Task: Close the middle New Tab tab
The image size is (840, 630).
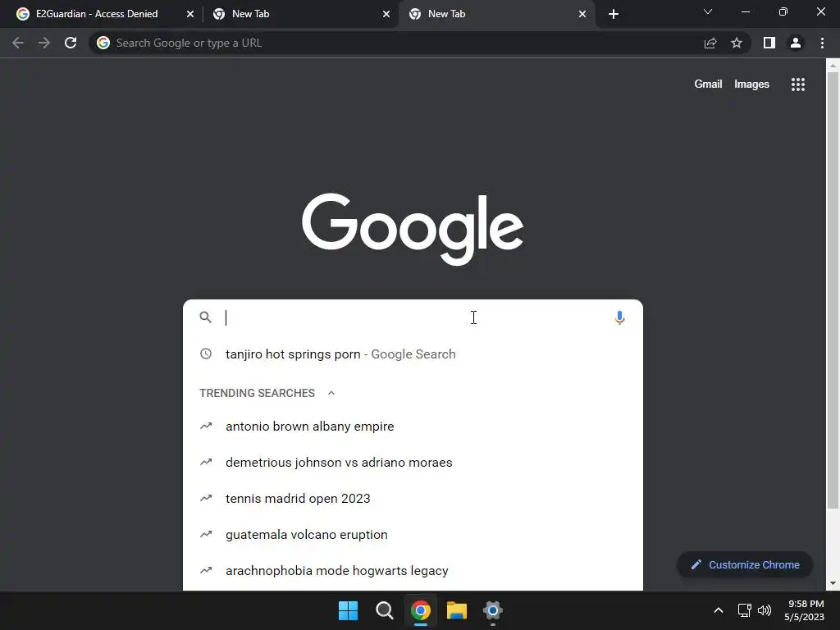Action: coord(386,14)
